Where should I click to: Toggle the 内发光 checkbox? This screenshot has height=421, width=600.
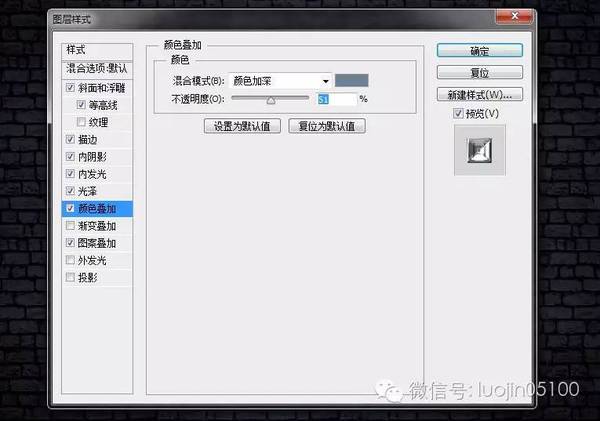pos(70,174)
